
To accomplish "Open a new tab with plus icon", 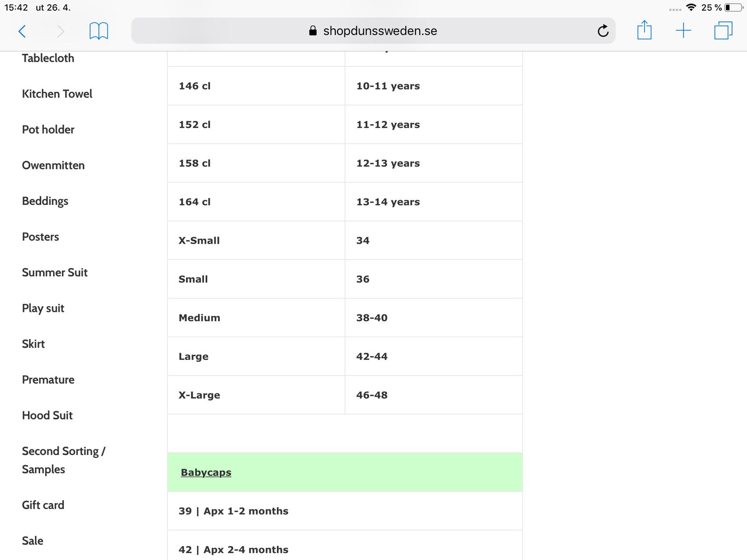I will pos(683,31).
